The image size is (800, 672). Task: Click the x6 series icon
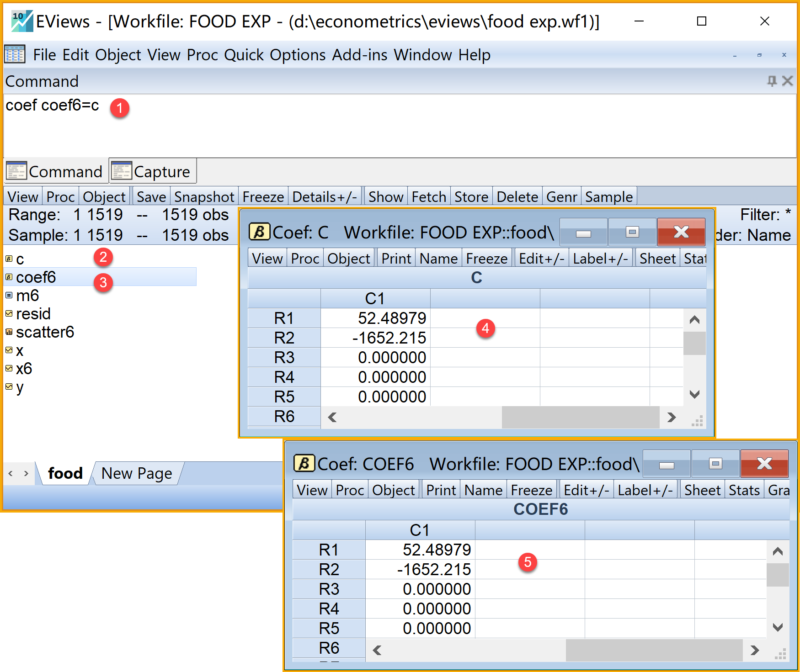[9, 368]
